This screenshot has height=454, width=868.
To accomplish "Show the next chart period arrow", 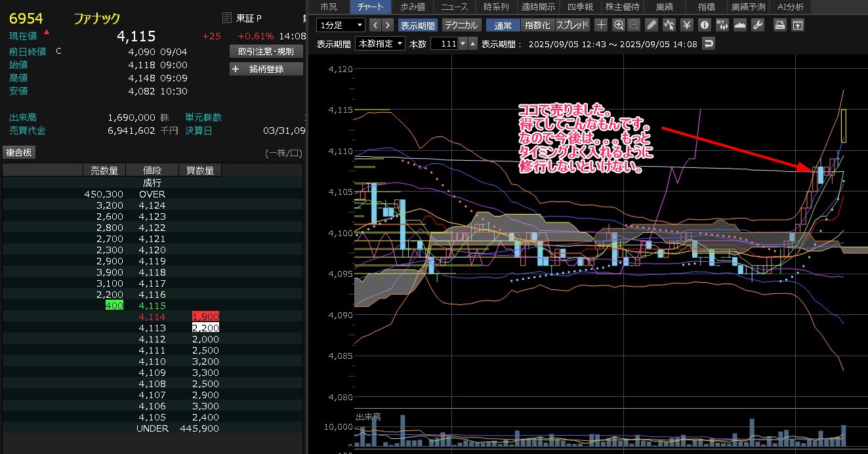I will pos(388,25).
